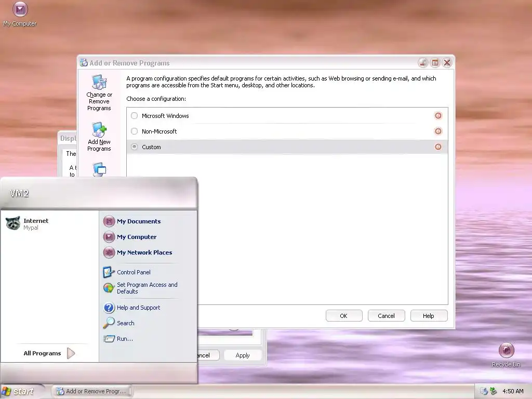Click All Programs label
The image size is (532, 399).
(42, 353)
